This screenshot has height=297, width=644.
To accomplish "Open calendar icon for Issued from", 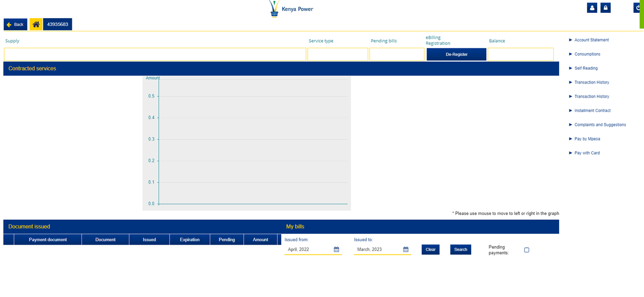I will (x=336, y=249).
